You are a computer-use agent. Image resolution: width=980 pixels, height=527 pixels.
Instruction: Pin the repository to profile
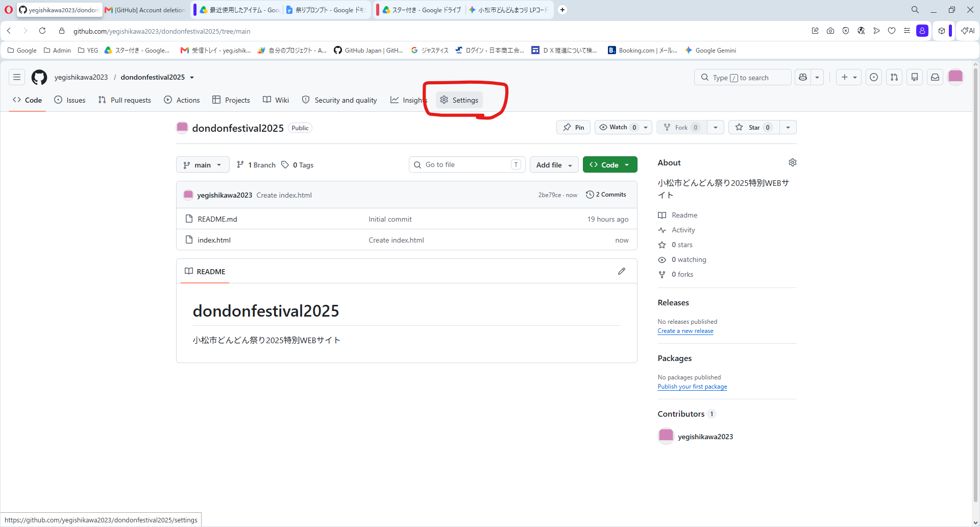pos(573,127)
